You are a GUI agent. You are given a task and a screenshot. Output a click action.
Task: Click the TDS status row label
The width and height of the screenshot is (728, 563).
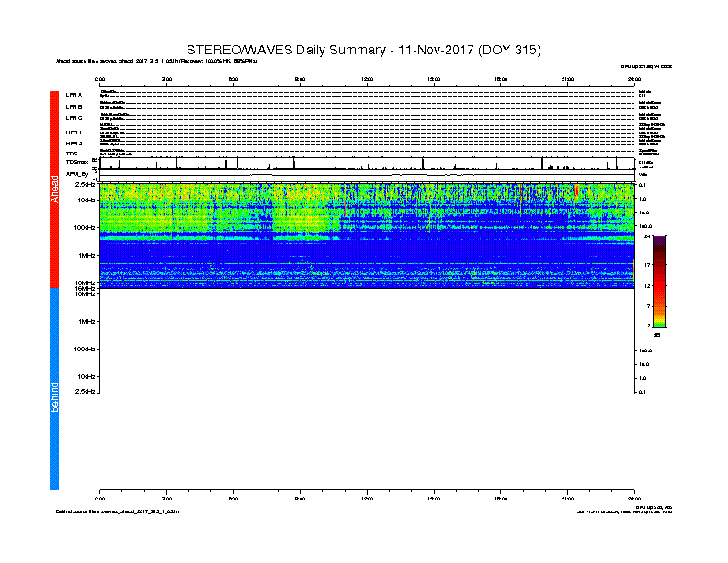72,154
